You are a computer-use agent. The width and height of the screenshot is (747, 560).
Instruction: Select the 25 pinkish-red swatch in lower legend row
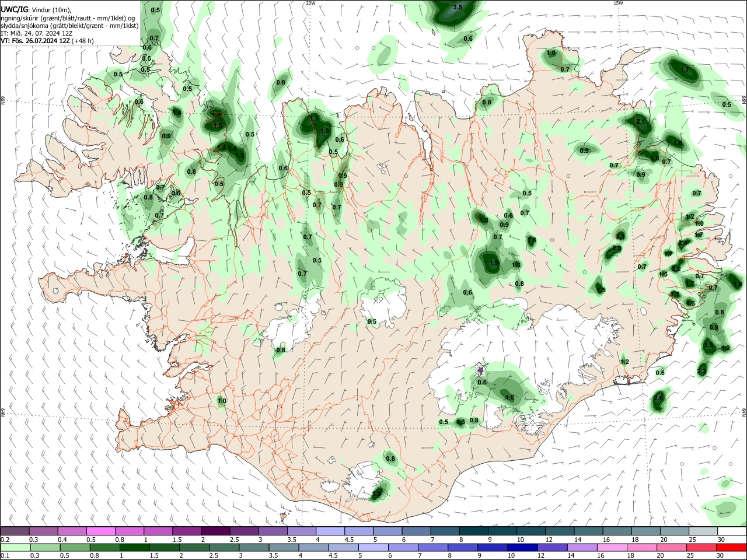701,547
